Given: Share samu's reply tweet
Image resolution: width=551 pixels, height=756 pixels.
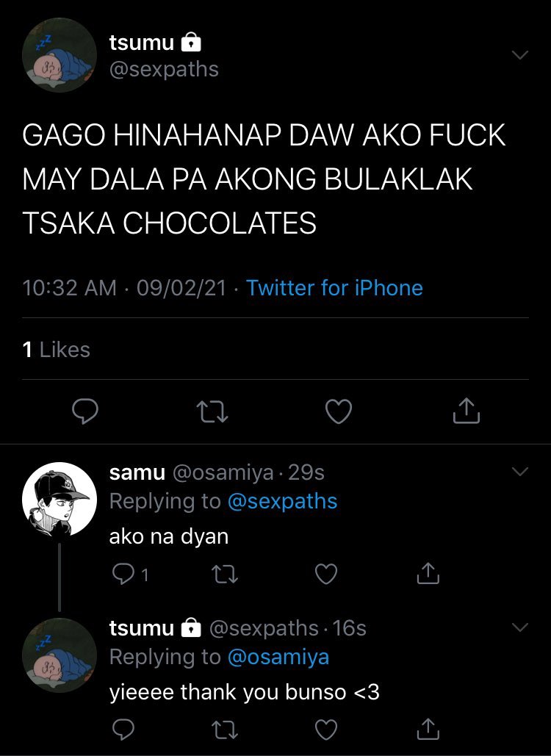Looking at the screenshot, I should [x=428, y=573].
